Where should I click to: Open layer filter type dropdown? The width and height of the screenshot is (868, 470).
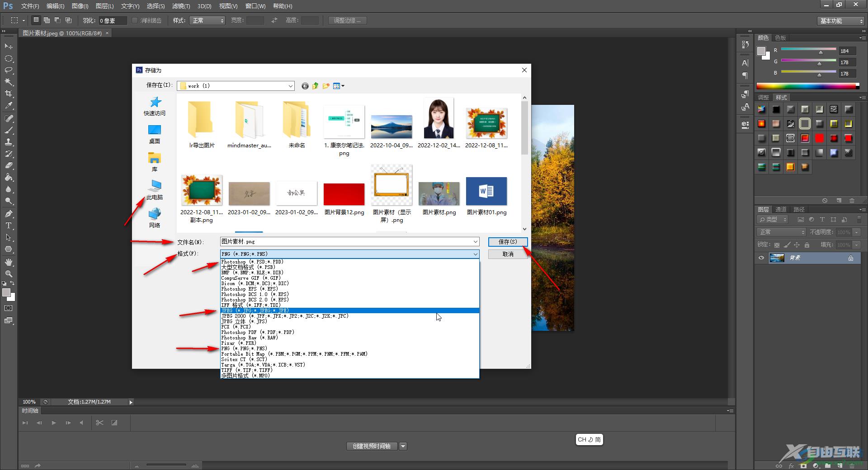(772, 219)
